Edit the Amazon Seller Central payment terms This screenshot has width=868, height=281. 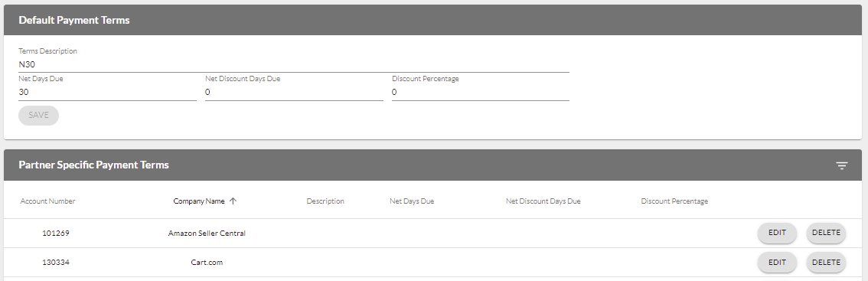click(777, 233)
